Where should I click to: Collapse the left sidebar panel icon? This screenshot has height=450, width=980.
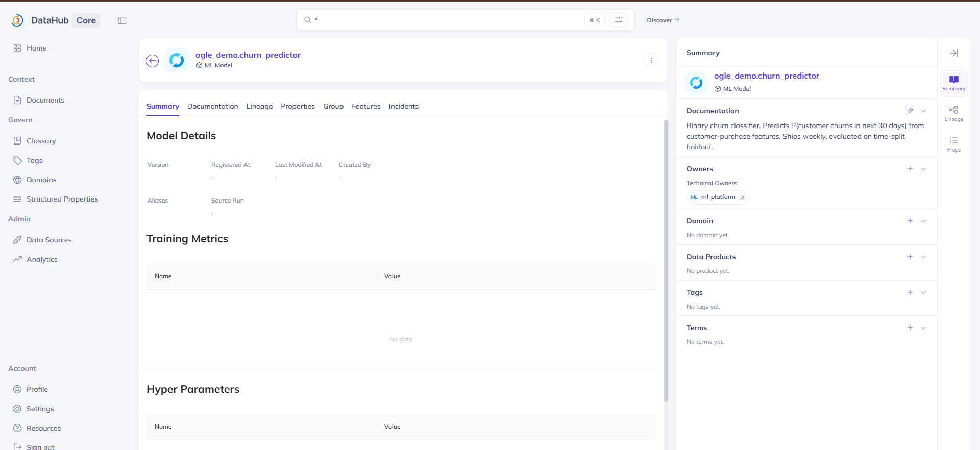click(x=122, y=20)
